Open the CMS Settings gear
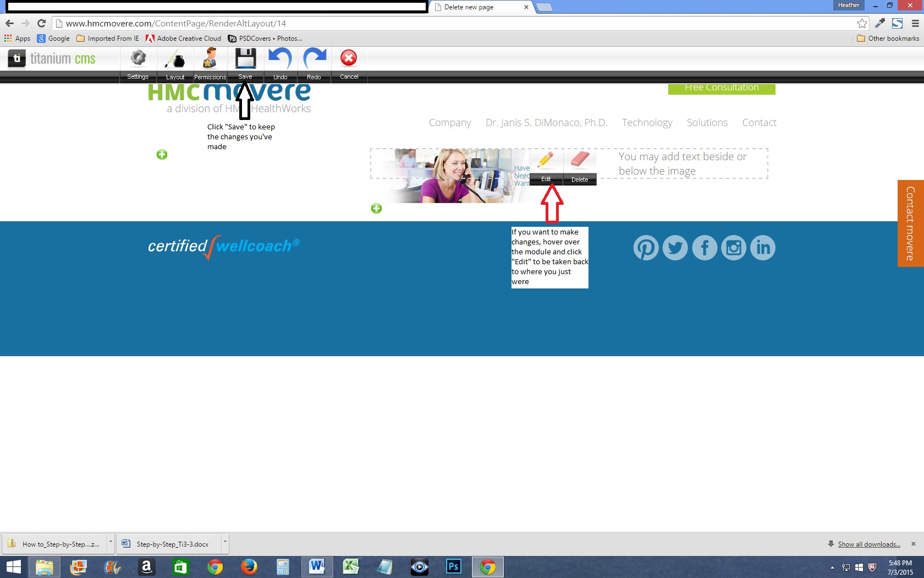This screenshot has width=924, height=578. [138, 59]
